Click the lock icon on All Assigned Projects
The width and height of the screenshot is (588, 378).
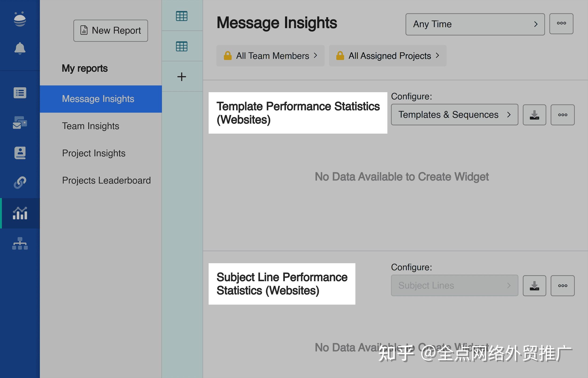(x=340, y=56)
